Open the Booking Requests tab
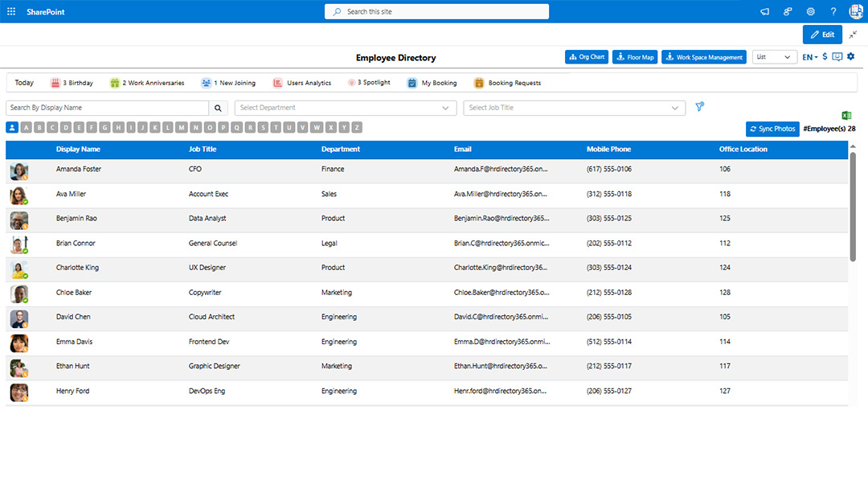Image resolution: width=868 pixels, height=488 pixels. click(507, 82)
